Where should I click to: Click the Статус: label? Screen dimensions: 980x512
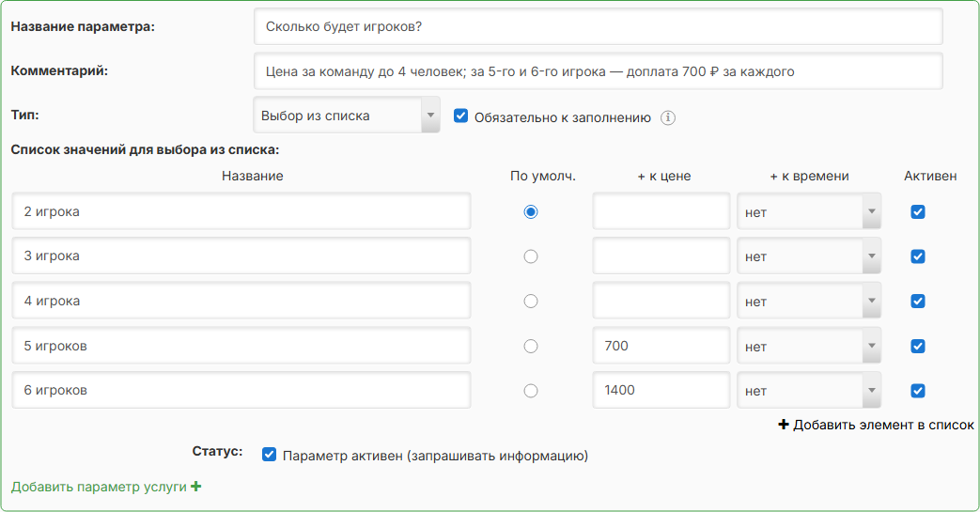point(217,451)
